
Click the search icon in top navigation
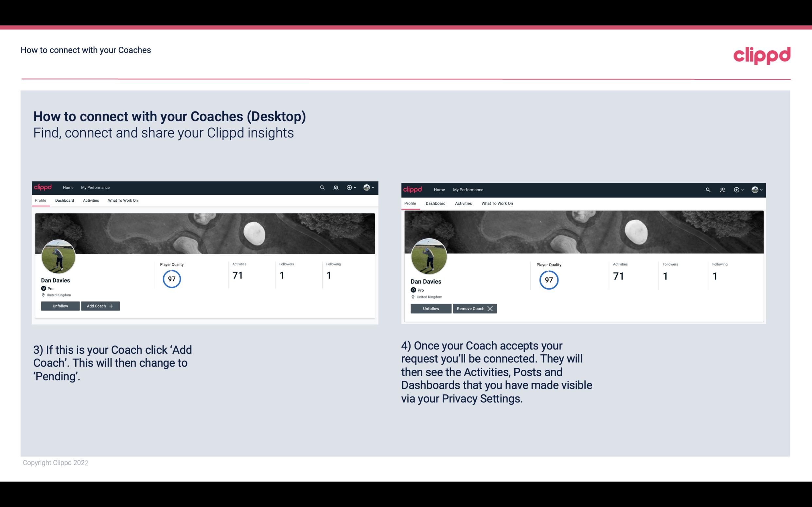pos(323,188)
